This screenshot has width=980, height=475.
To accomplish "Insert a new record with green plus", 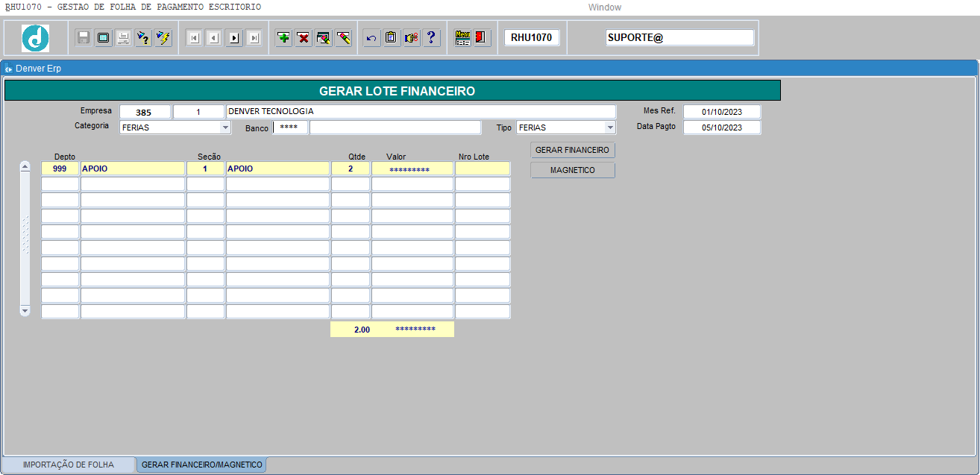I will click(283, 38).
